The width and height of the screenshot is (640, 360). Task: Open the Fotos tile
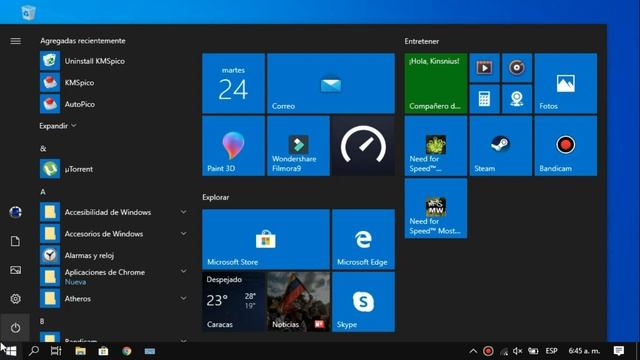(x=566, y=83)
